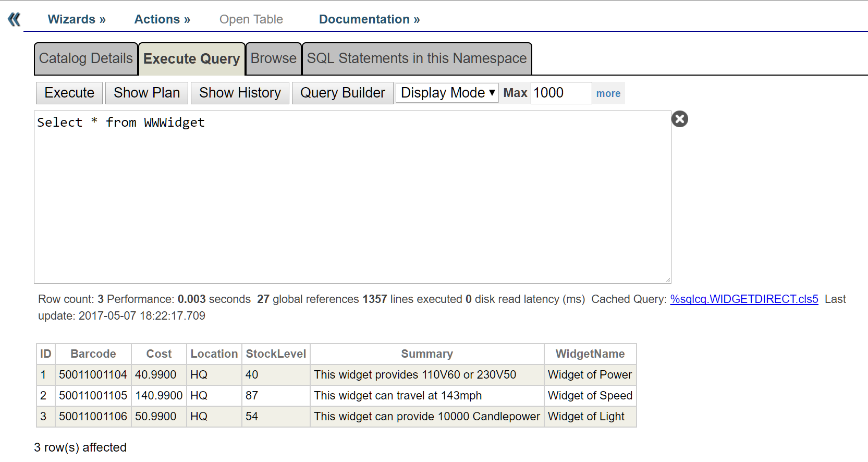Click the Open Table menu item

tap(251, 19)
